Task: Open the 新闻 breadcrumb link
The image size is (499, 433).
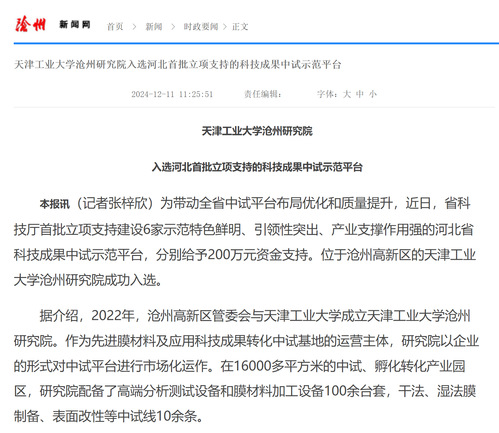Action: (154, 27)
